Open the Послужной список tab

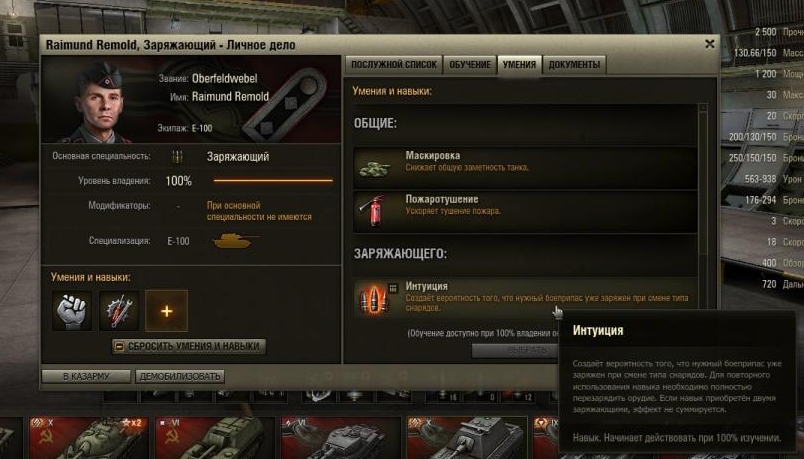point(394,65)
